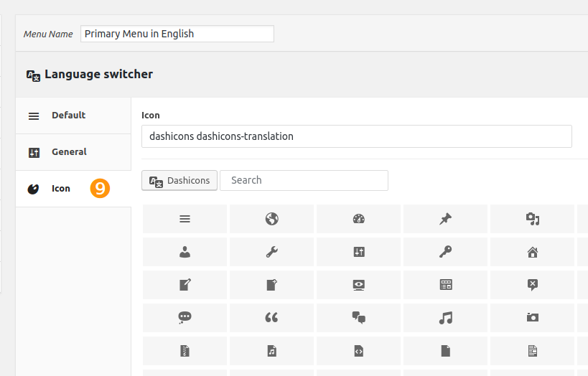Pick the pushpin icon
Screen dimensions: 588x376
446,219
